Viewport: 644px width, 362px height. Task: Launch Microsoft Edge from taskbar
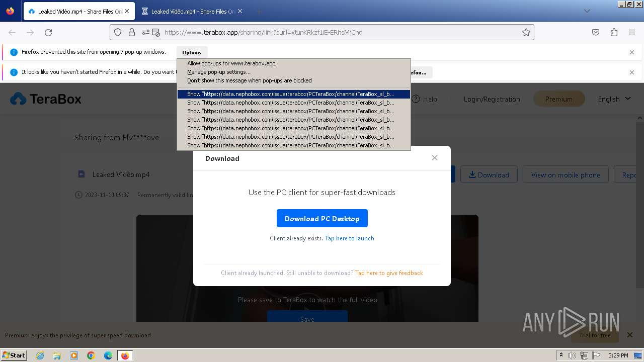click(108, 355)
